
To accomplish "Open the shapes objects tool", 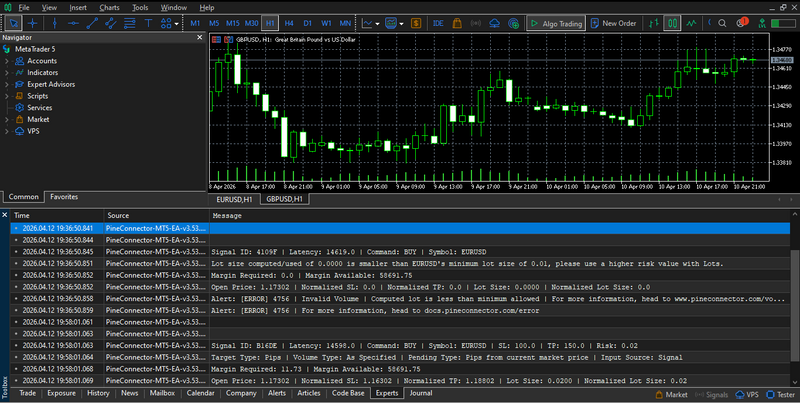I will 166,23.
